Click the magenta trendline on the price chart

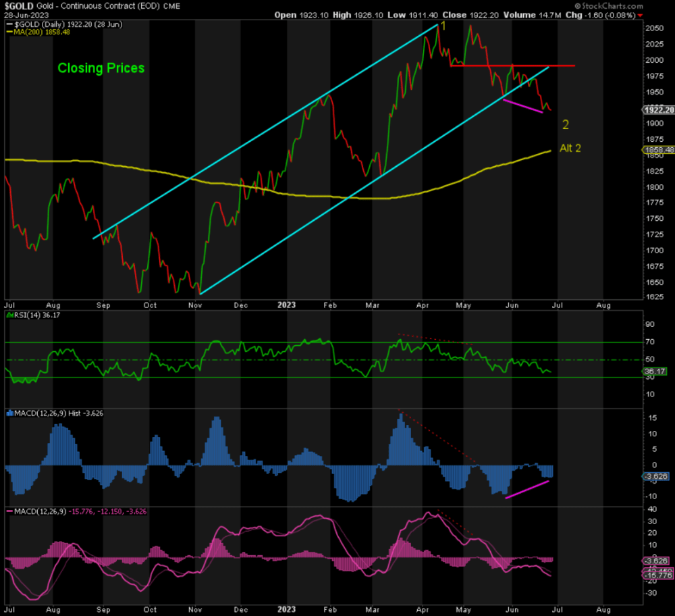[523, 105]
